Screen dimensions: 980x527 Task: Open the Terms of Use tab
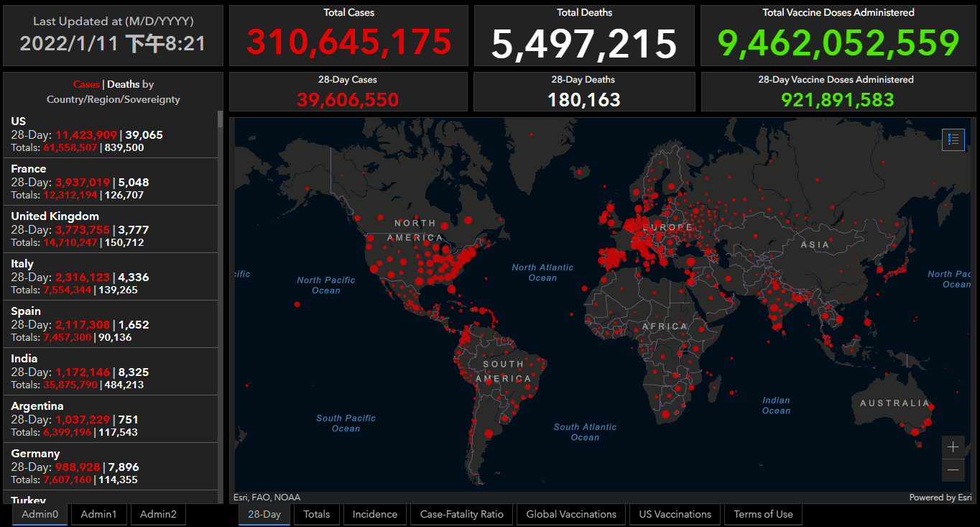point(763,514)
